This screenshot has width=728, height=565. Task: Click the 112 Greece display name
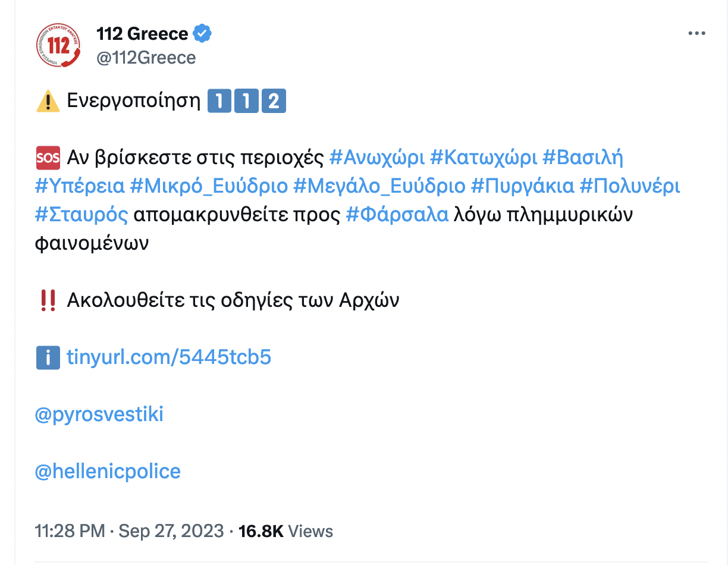coord(143,34)
